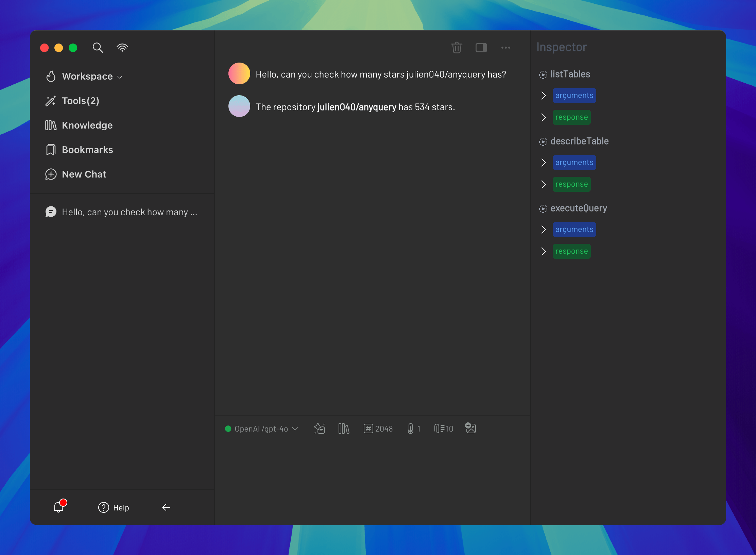Open the Workspace dropdown
The height and width of the screenshot is (555, 756).
pos(87,77)
